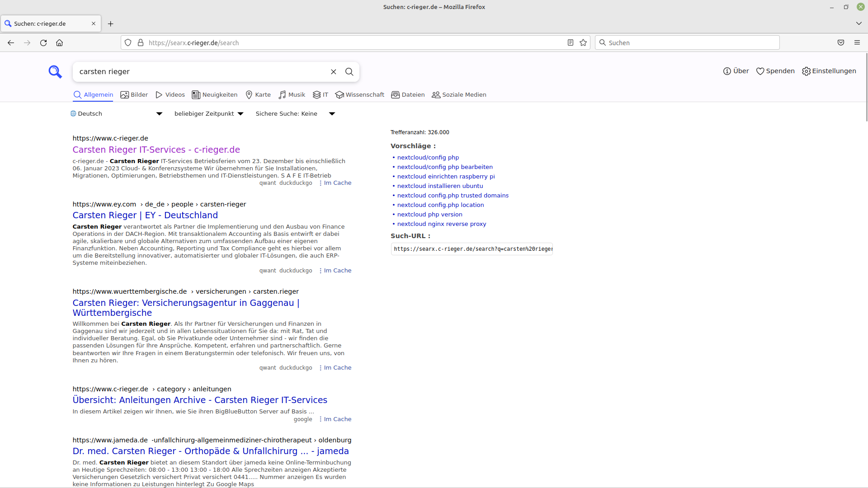Image resolution: width=868 pixels, height=488 pixels.
Task: Open Einstellungen preferences
Action: pyautogui.click(x=829, y=71)
